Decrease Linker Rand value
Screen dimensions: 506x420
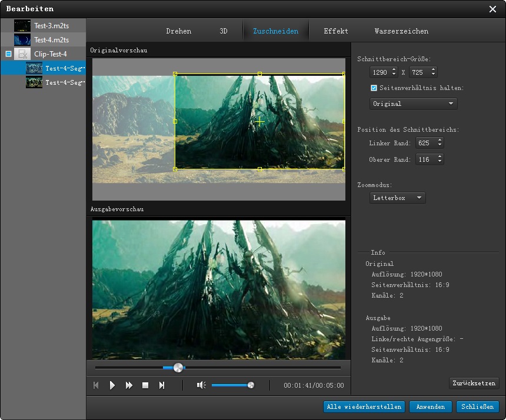coord(440,145)
